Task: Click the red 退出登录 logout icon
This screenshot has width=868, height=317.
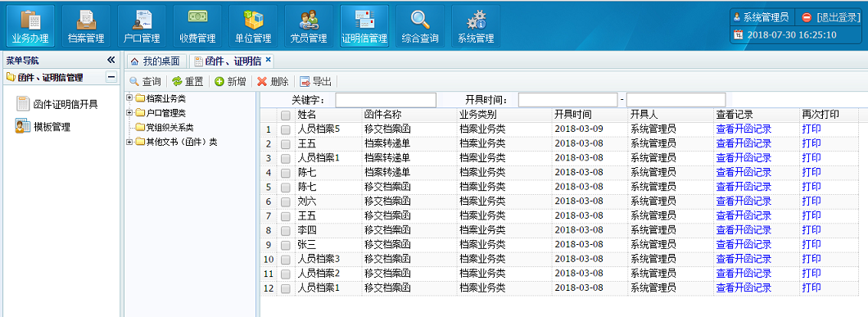Action: pyautogui.click(x=807, y=17)
